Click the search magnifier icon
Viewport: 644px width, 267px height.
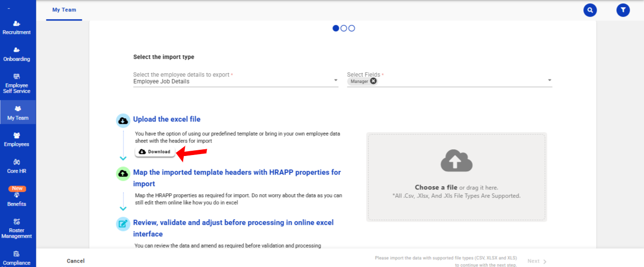point(590,10)
